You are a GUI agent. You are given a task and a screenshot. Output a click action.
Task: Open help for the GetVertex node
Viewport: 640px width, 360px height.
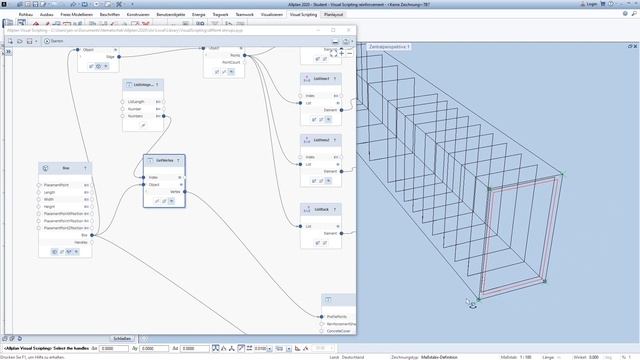178,160
